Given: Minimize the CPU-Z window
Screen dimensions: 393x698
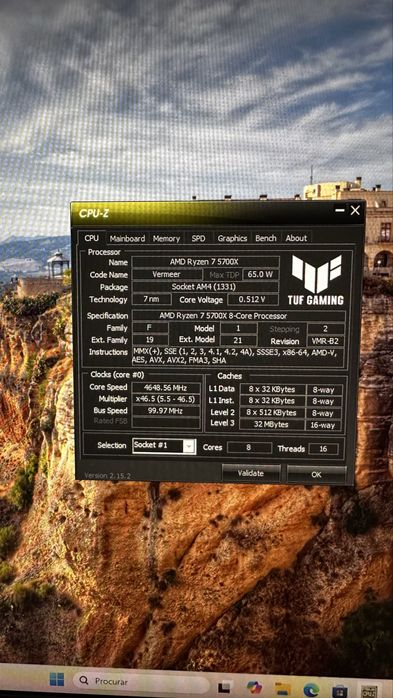Looking at the screenshot, I should click(340, 211).
